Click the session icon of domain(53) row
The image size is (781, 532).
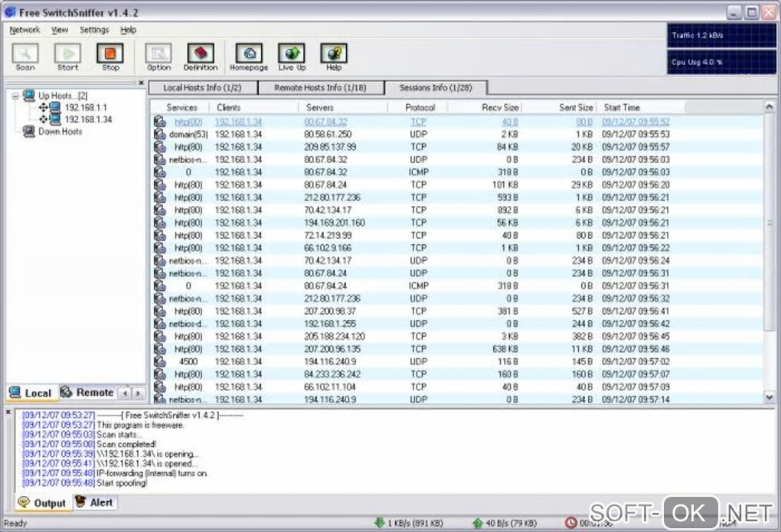click(159, 135)
